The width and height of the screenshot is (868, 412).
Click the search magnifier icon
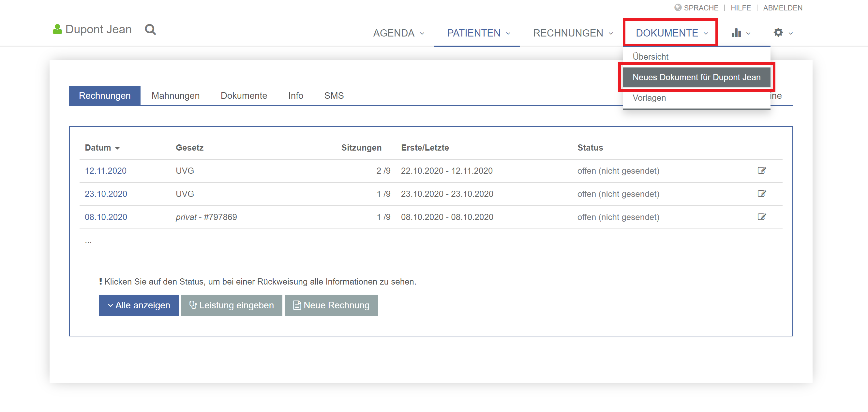pyautogui.click(x=150, y=30)
